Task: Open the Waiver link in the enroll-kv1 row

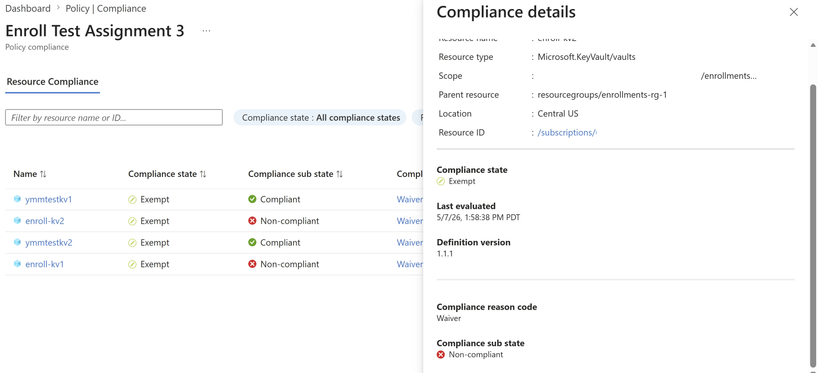Action: coord(410,264)
